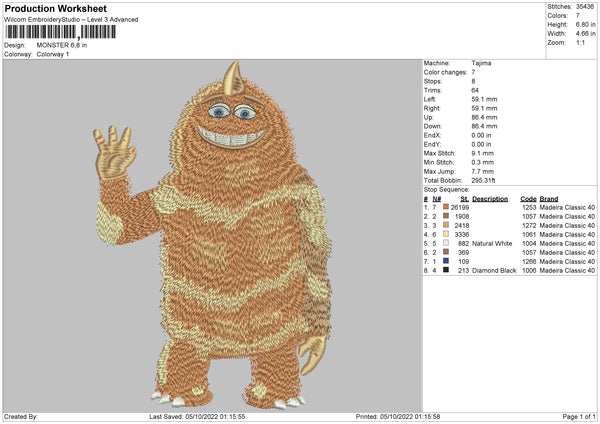Click the orange swatch in stop row 1
Screen dimensions: 600x424
coord(446,207)
